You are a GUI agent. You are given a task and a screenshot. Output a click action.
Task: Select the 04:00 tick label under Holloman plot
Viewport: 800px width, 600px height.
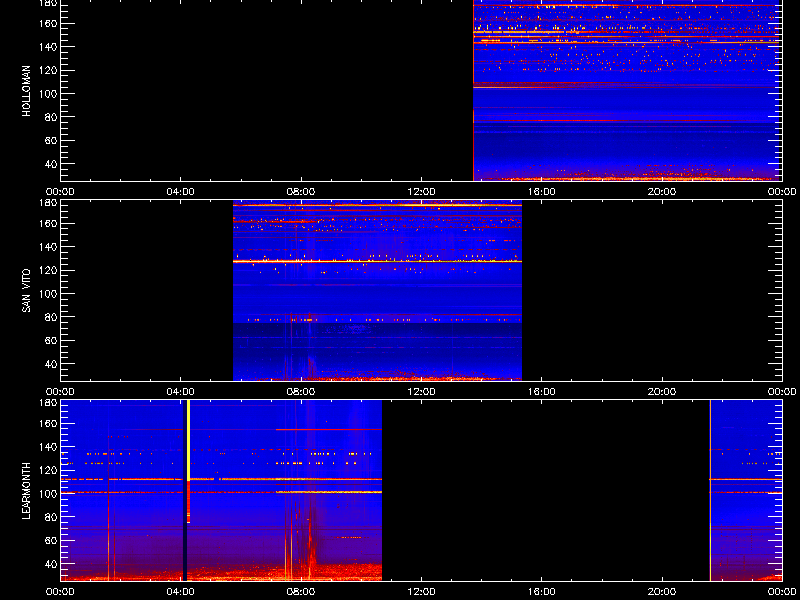pos(181,192)
